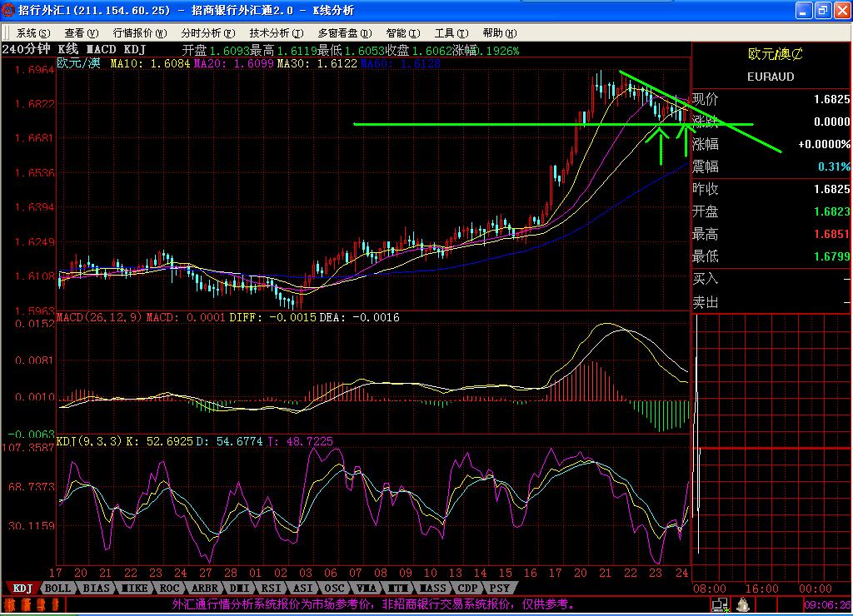Open the 系统(S) menu
The image size is (853, 616).
coord(33,33)
